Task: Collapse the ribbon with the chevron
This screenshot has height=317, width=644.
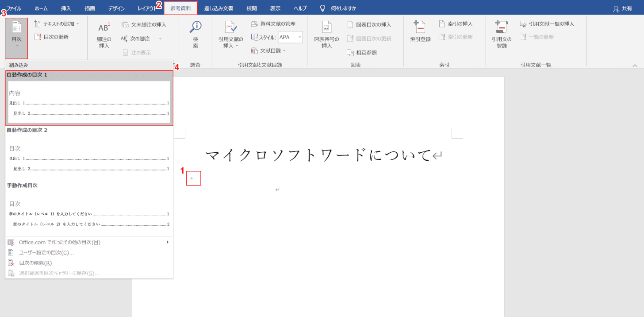Action: coord(635,65)
